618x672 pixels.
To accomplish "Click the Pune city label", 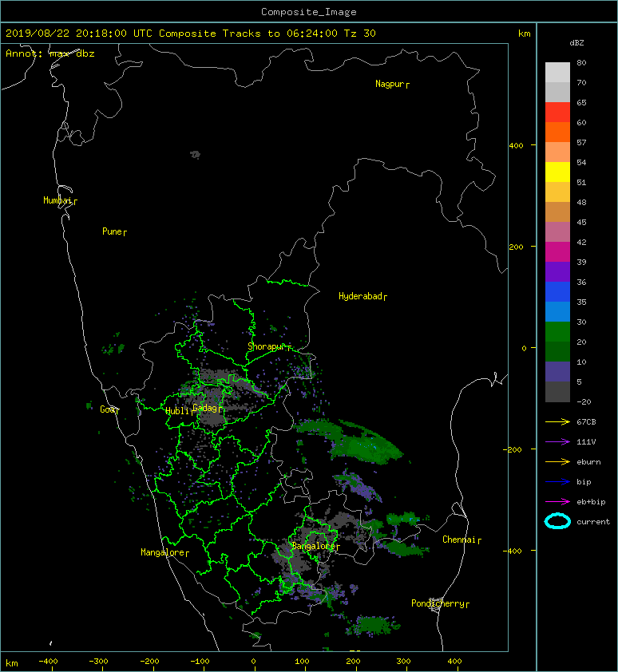I will (114, 231).
